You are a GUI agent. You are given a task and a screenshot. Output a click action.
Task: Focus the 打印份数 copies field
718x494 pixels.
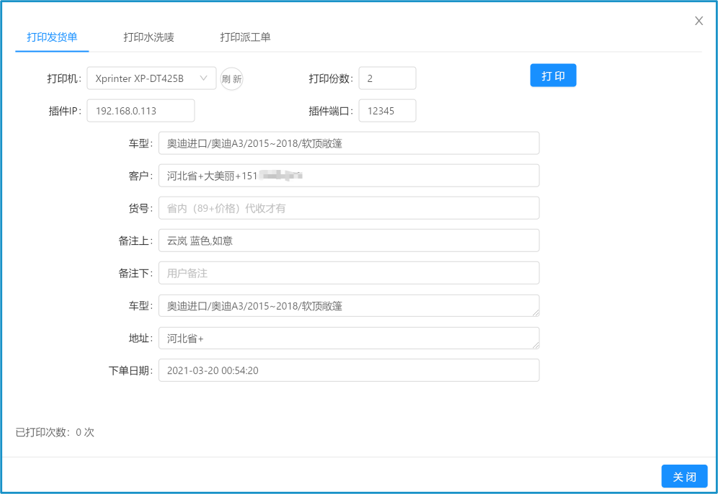click(x=386, y=78)
